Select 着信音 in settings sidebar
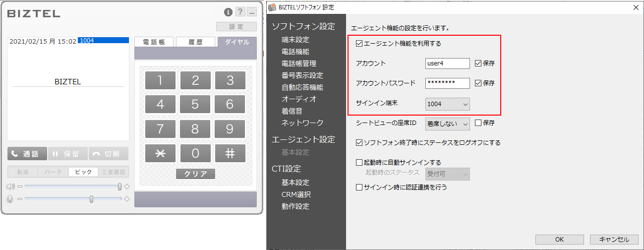The width and height of the screenshot is (644, 250). coord(292,111)
